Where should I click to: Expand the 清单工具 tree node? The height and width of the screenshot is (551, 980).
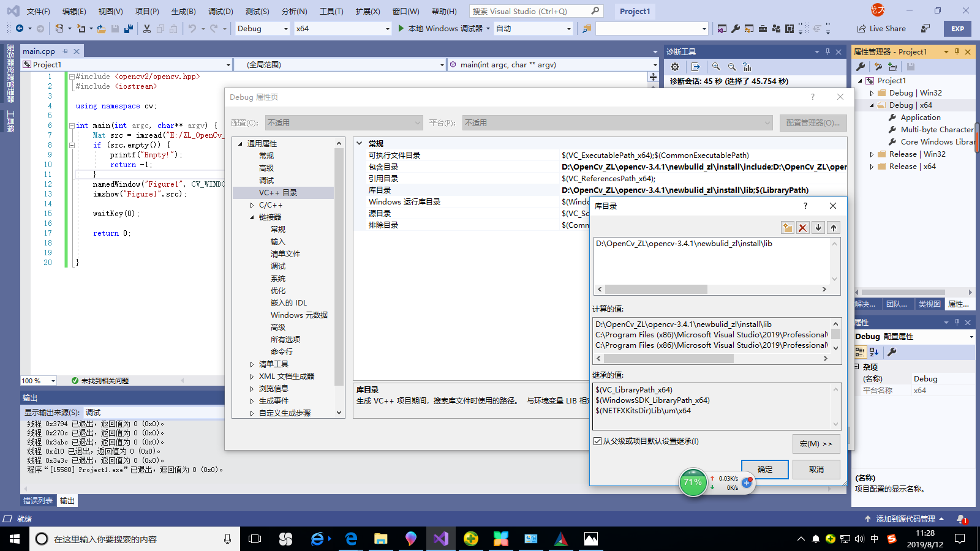[x=252, y=364]
